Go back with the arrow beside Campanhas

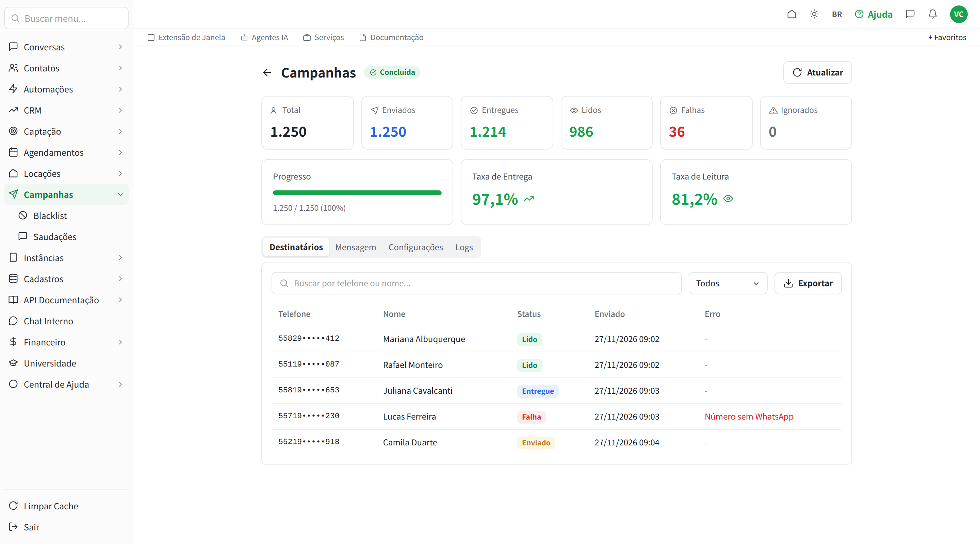coord(267,72)
